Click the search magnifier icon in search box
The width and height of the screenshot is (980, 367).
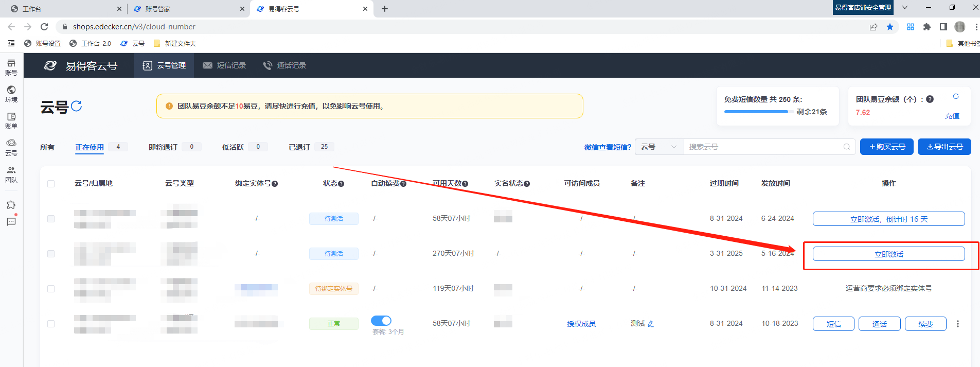tap(846, 147)
